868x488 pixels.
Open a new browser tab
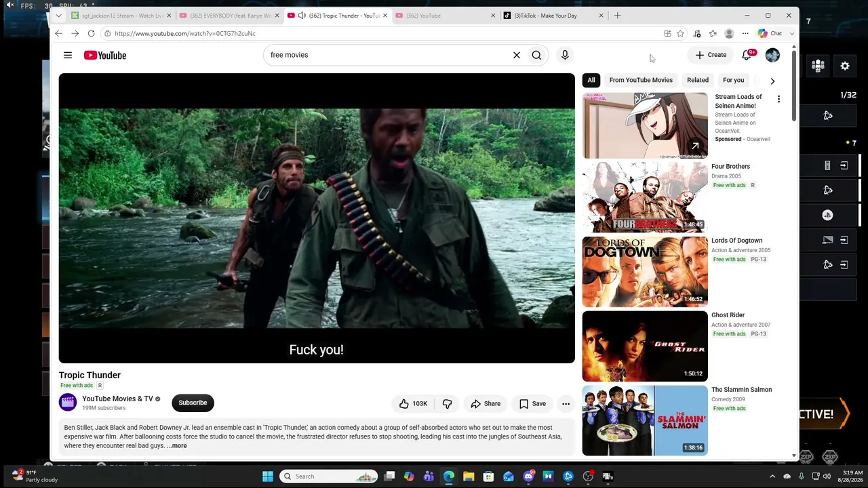[617, 16]
